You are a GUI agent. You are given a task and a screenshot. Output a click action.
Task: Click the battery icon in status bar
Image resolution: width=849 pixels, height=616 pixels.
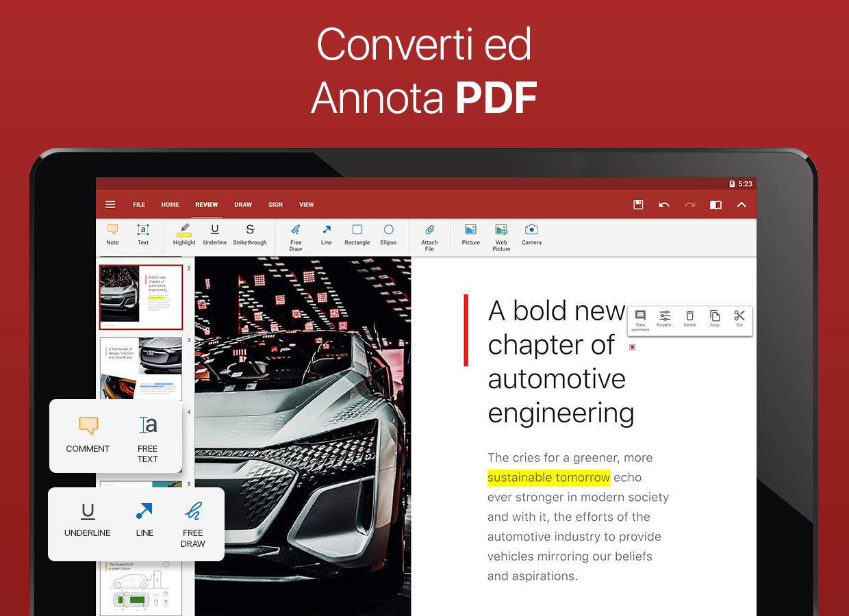(732, 183)
